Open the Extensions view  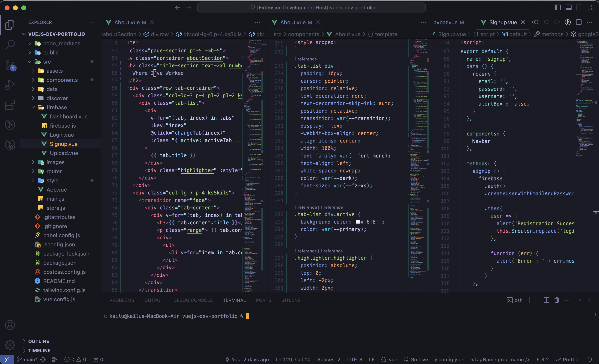[10, 105]
